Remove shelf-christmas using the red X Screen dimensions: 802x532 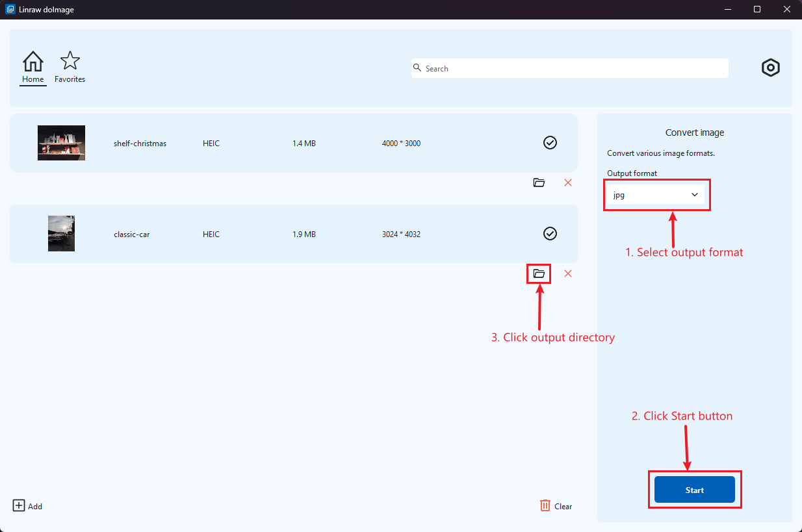pos(568,183)
